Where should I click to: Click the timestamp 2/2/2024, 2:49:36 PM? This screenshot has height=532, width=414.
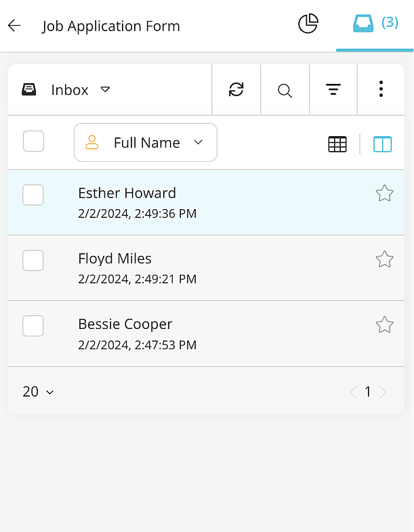tap(137, 213)
